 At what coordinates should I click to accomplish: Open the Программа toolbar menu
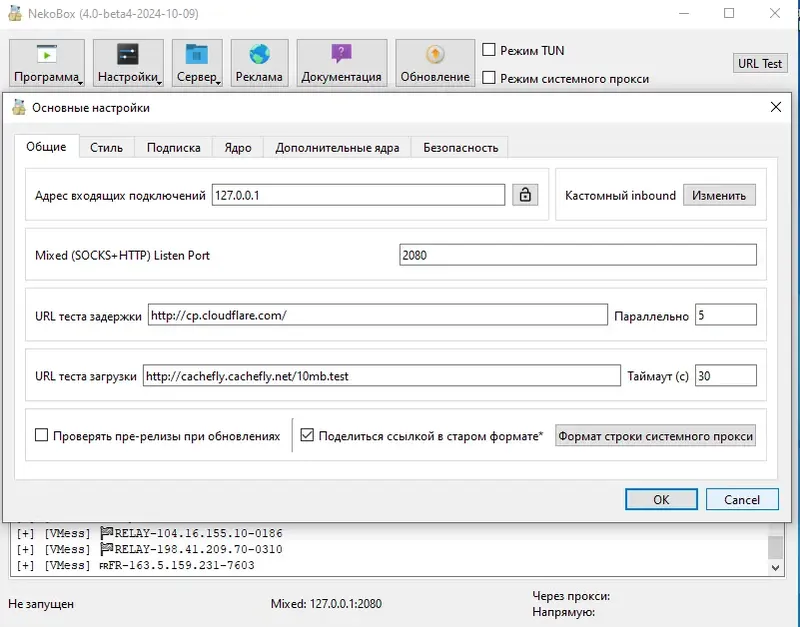pyautogui.click(x=47, y=63)
